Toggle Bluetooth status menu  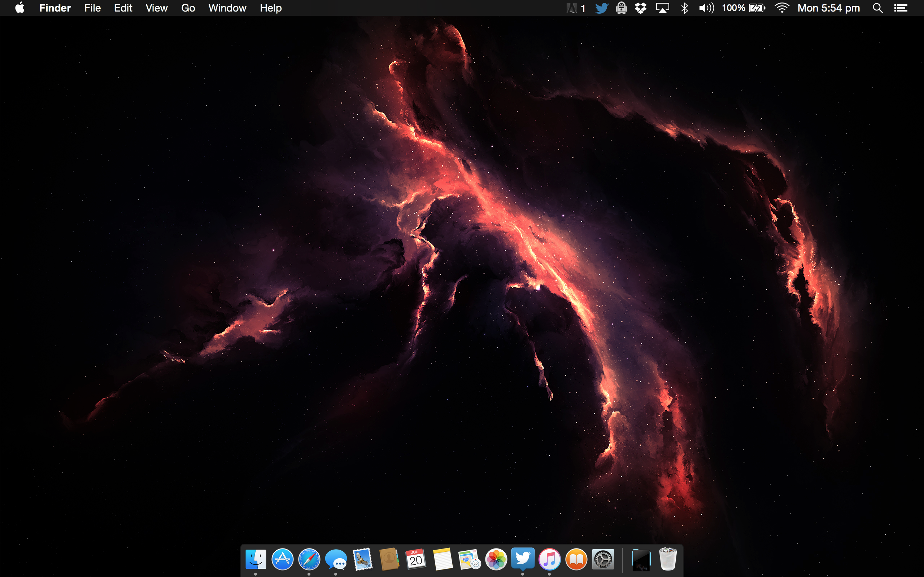(x=685, y=8)
